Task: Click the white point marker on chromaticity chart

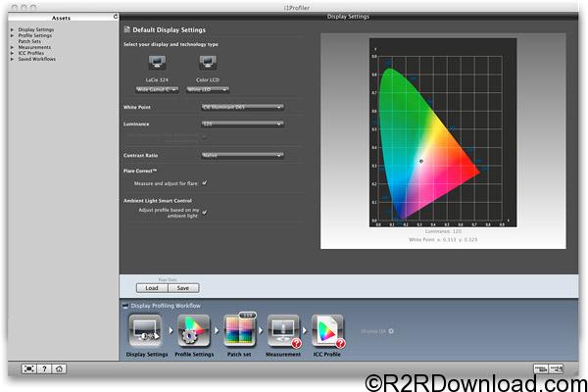Action: coord(421,162)
